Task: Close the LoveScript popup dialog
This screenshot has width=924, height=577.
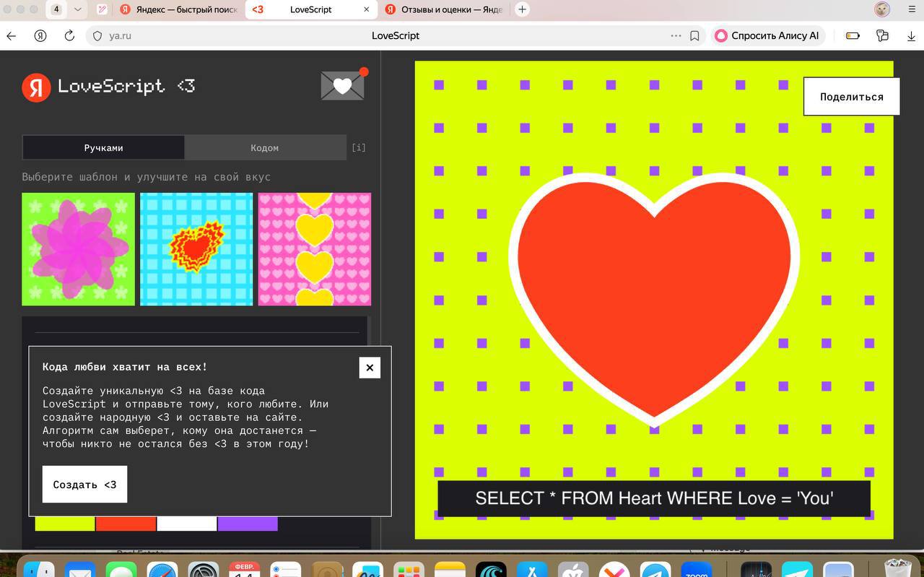Action: [x=370, y=368]
